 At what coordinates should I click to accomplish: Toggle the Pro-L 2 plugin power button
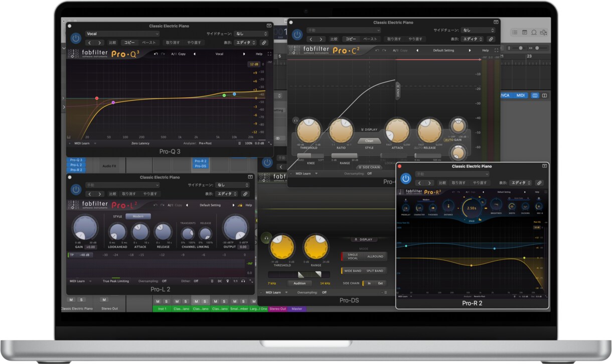pyautogui.click(x=76, y=190)
